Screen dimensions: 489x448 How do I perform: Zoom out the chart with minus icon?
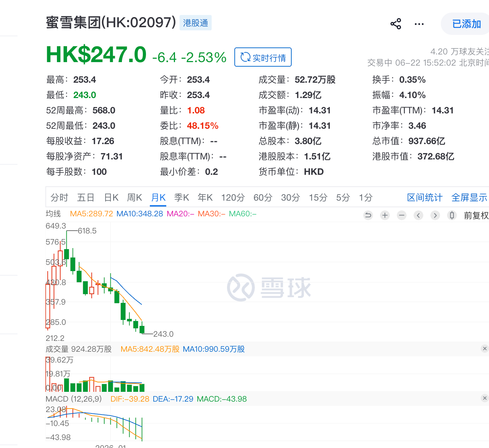point(402,215)
